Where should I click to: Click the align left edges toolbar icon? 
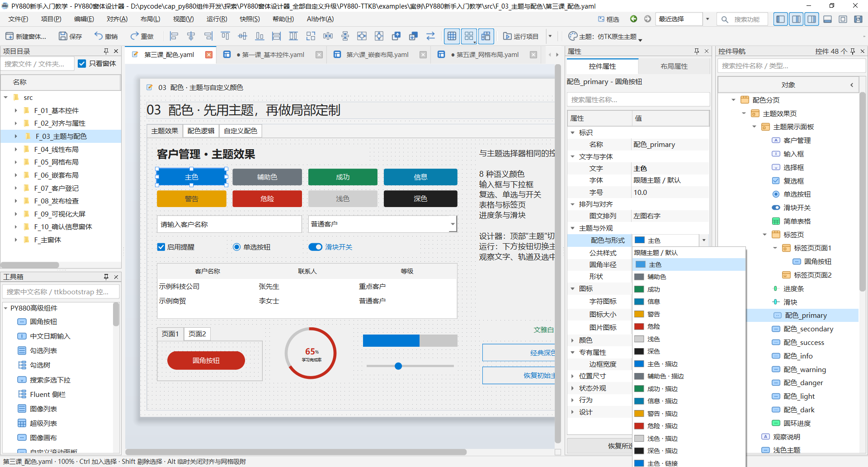[x=174, y=36]
